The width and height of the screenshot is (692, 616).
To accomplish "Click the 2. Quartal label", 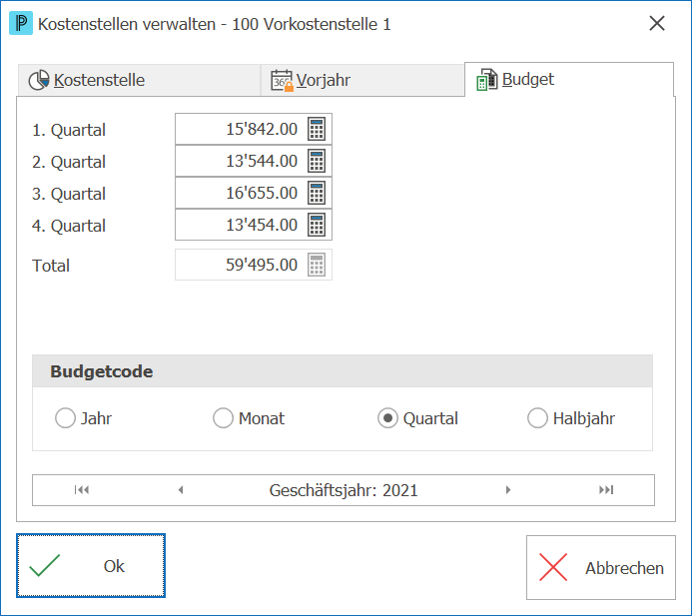I will click(x=69, y=162).
